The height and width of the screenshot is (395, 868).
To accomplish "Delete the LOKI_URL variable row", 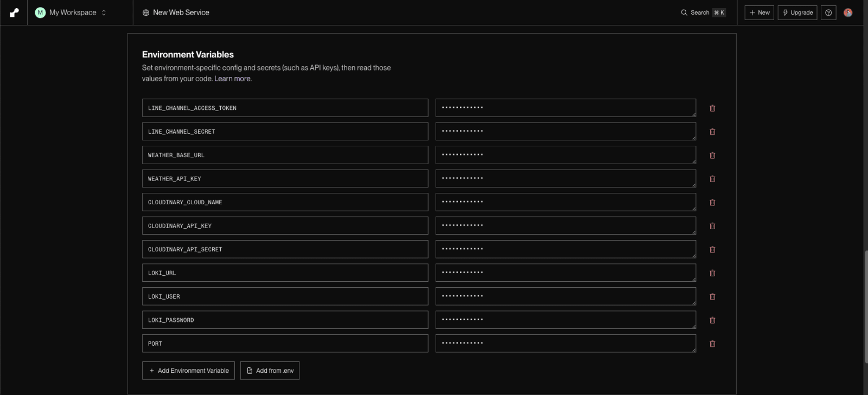I will point(712,273).
